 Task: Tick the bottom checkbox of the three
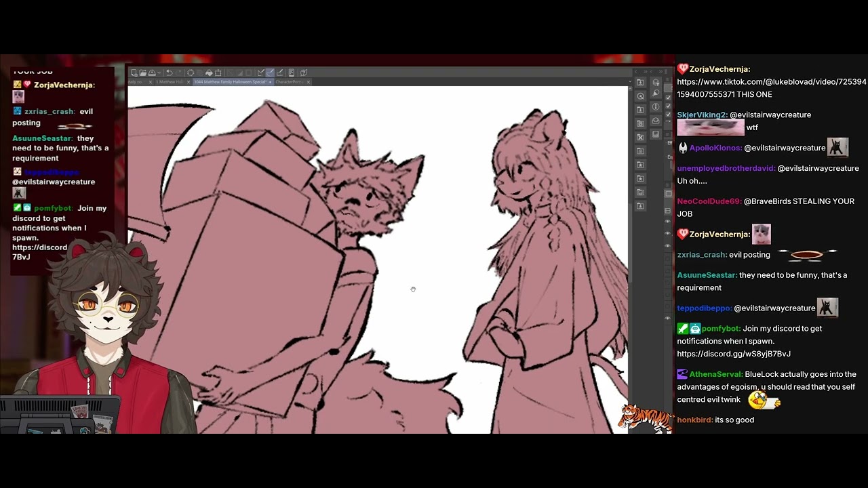[x=668, y=116]
